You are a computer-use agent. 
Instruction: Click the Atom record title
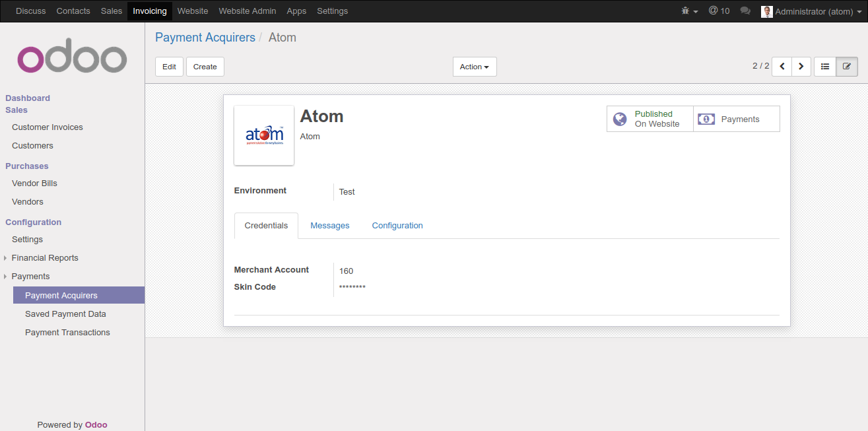pyautogui.click(x=321, y=116)
